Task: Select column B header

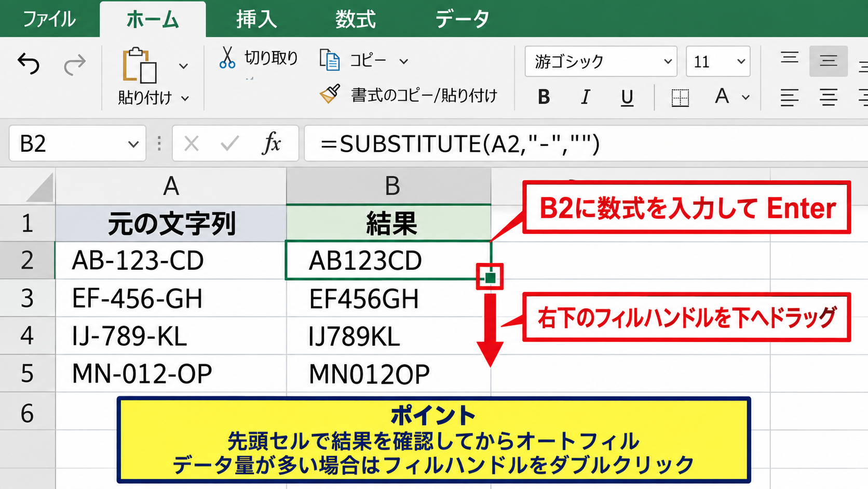Action: (x=389, y=186)
